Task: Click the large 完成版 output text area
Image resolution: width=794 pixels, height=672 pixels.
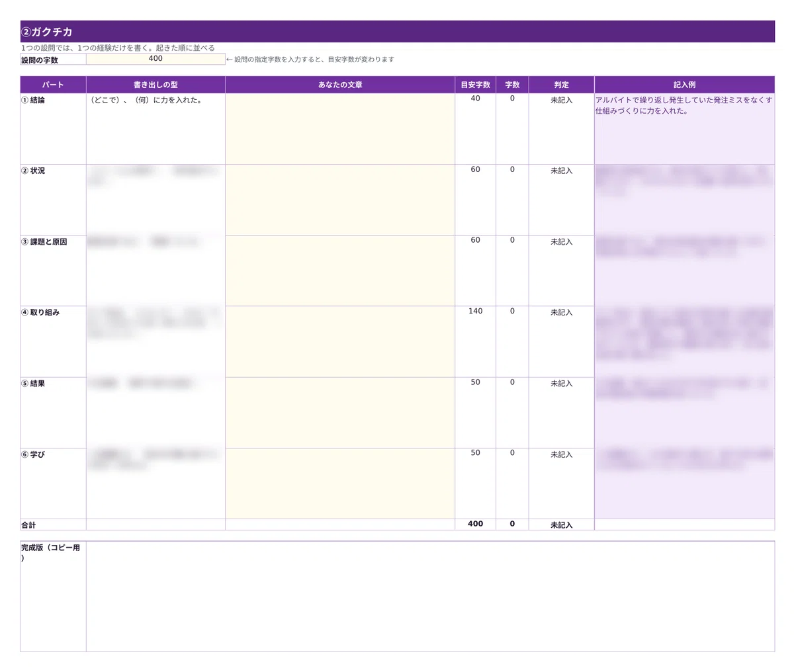Action: point(430,597)
